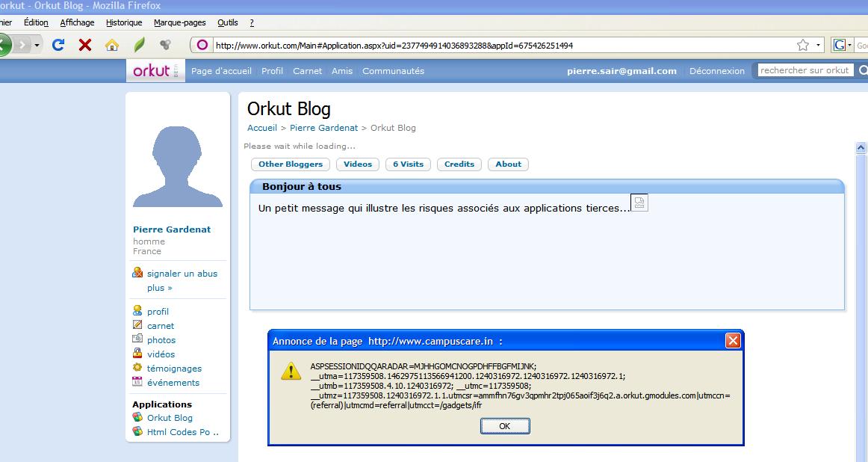Open the search engine selector dropdown
868x462 pixels.
(x=850, y=45)
